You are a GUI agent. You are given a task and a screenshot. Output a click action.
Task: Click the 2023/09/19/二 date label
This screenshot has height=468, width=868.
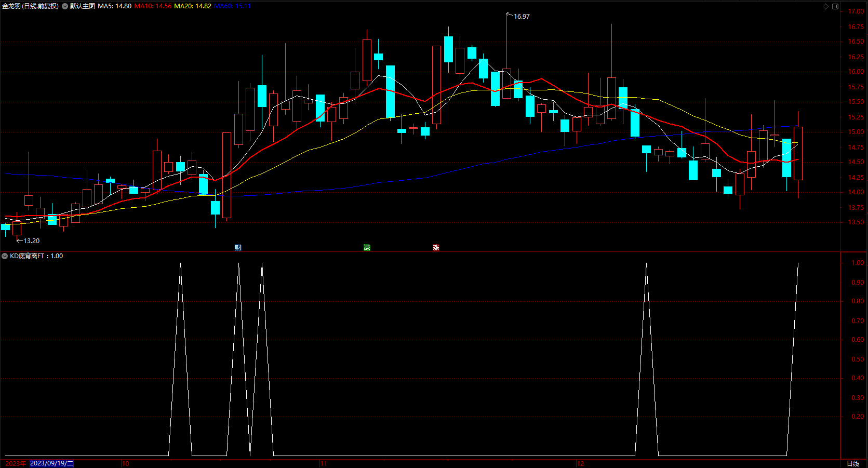click(52, 463)
